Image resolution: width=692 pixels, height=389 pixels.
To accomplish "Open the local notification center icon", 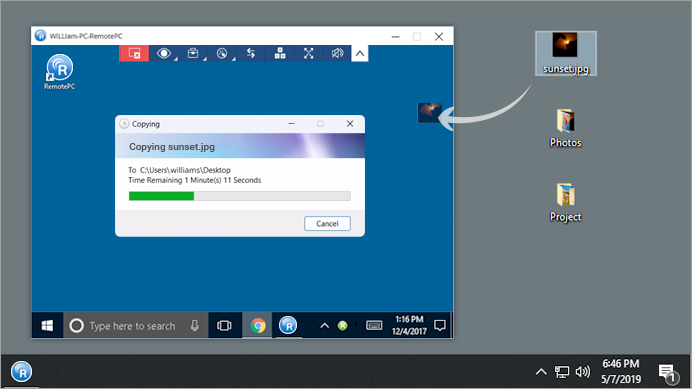I will (668, 373).
